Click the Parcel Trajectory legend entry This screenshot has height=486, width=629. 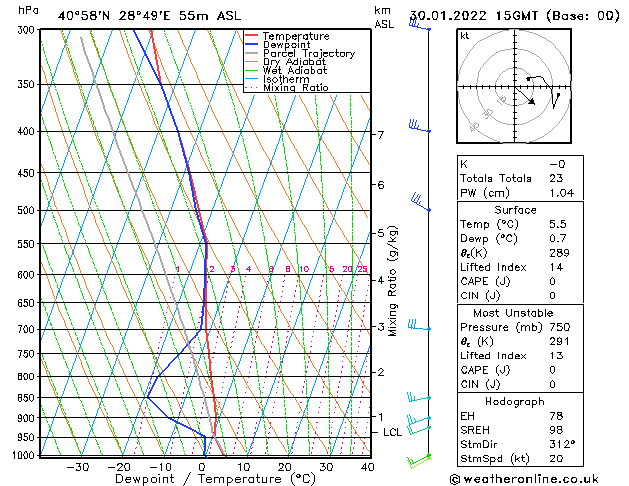(300, 53)
